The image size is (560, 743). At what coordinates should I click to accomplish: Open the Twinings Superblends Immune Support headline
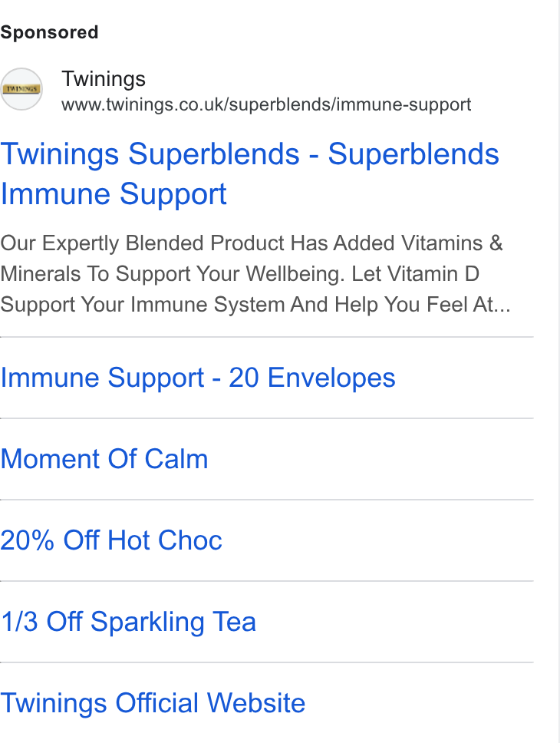tap(249, 174)
